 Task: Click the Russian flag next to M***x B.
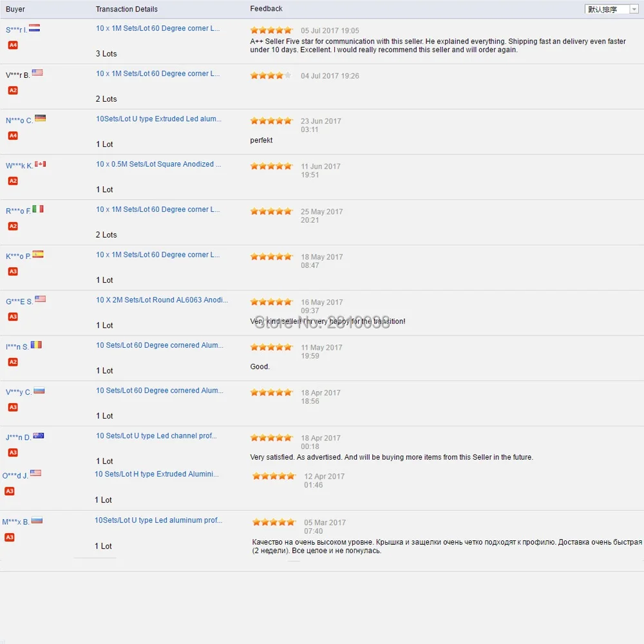[37, 520]
